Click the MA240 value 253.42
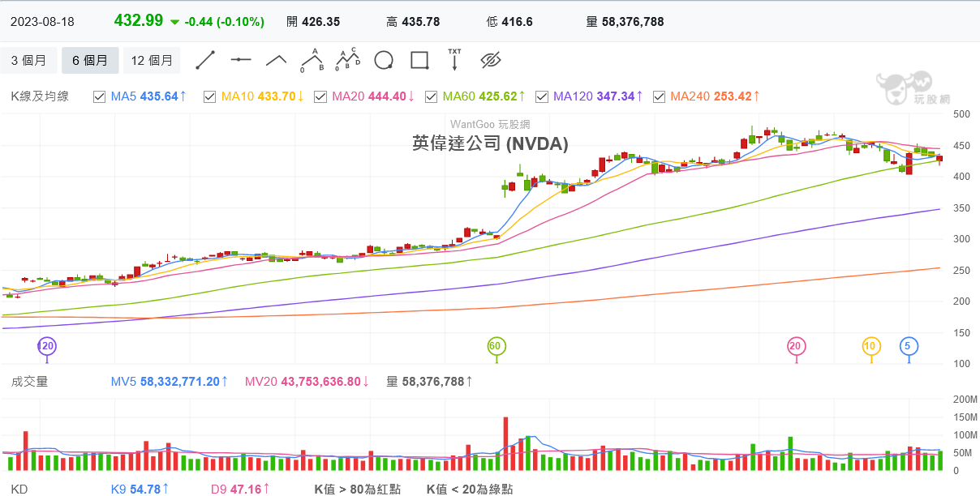Image resolution: width=980 pixels, height=496 pixels. click(733, 96)
